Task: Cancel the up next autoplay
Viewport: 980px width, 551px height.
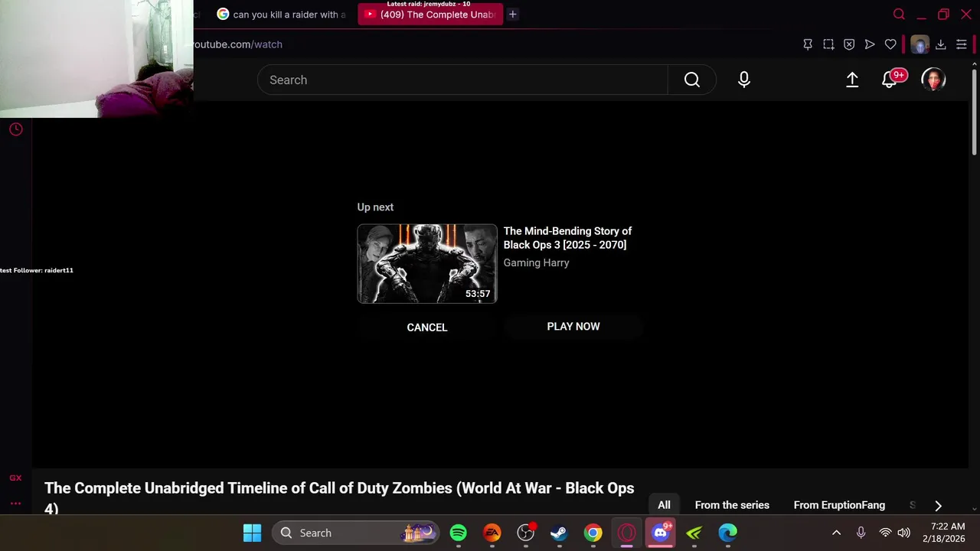Action: [x=427, y=327]
